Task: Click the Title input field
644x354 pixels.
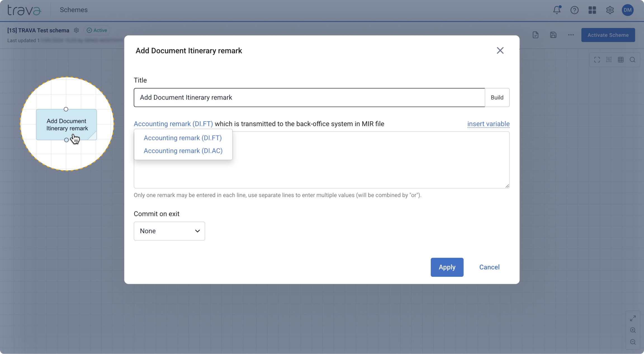Action: [309, 98]
